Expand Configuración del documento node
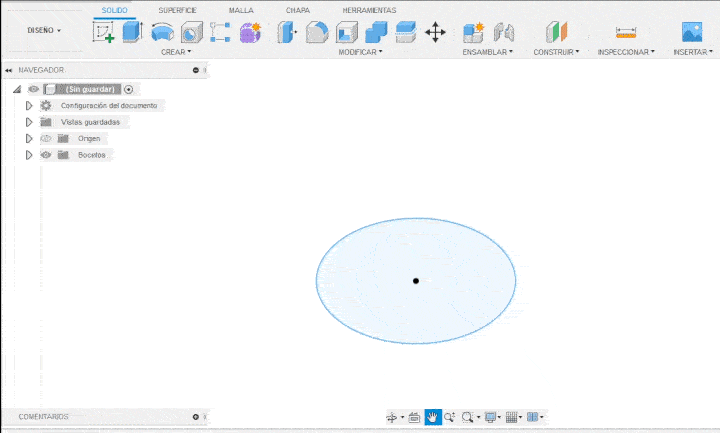 [x=30, y=105]
